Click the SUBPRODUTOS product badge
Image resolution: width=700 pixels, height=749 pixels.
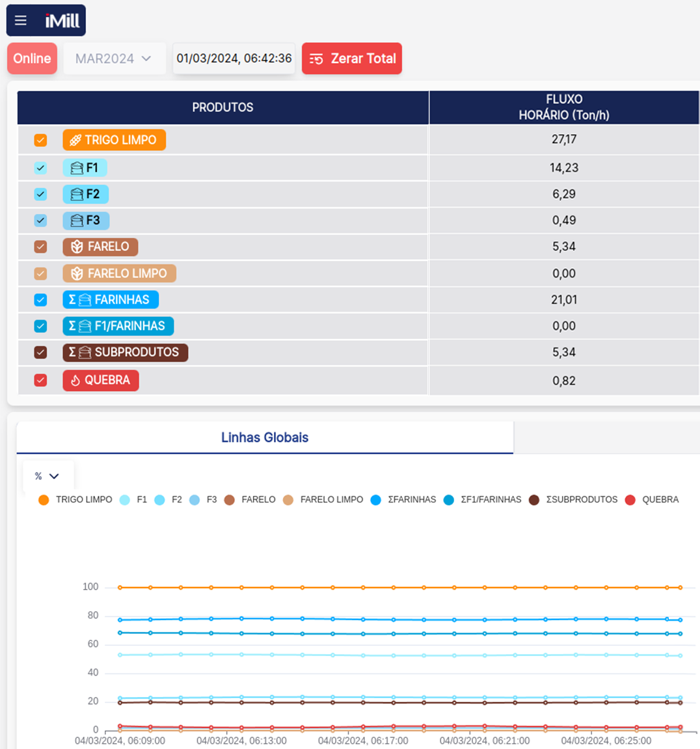coord(125,353)
